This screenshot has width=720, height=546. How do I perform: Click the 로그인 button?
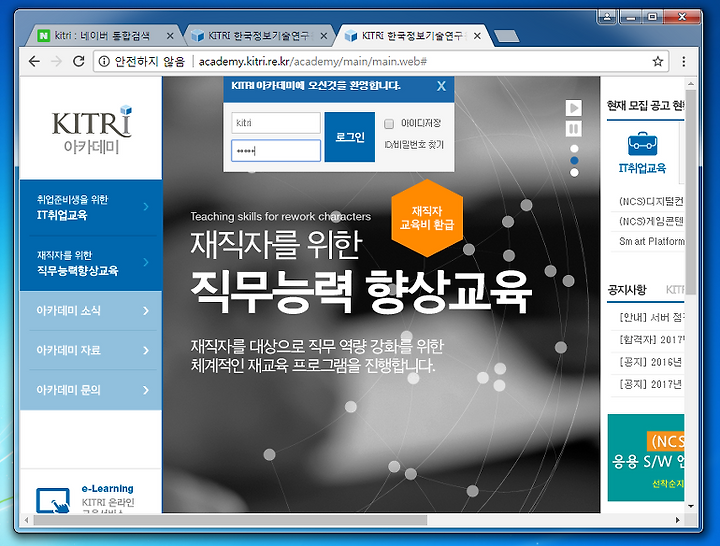coord(350,137)
